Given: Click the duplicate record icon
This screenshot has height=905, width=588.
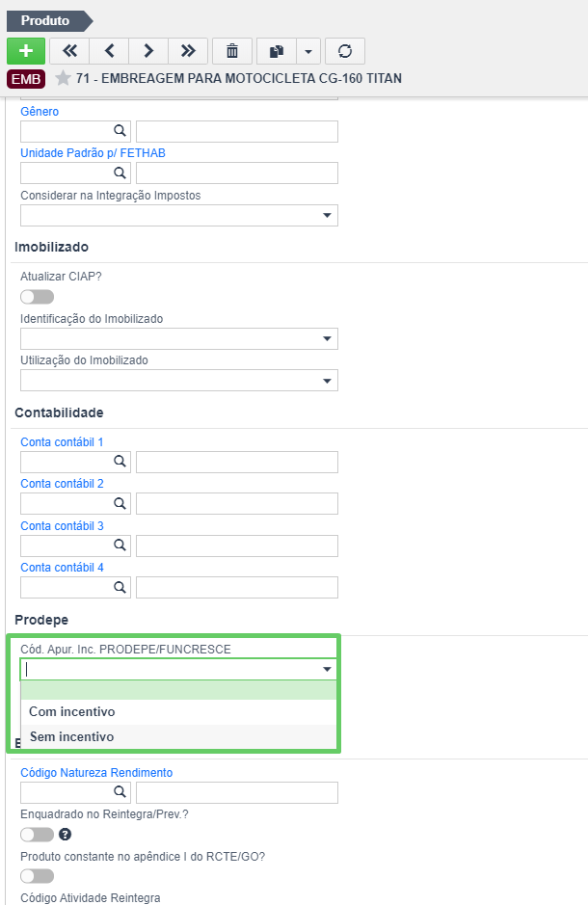Looking at the screenshot, I should point(277,51).
